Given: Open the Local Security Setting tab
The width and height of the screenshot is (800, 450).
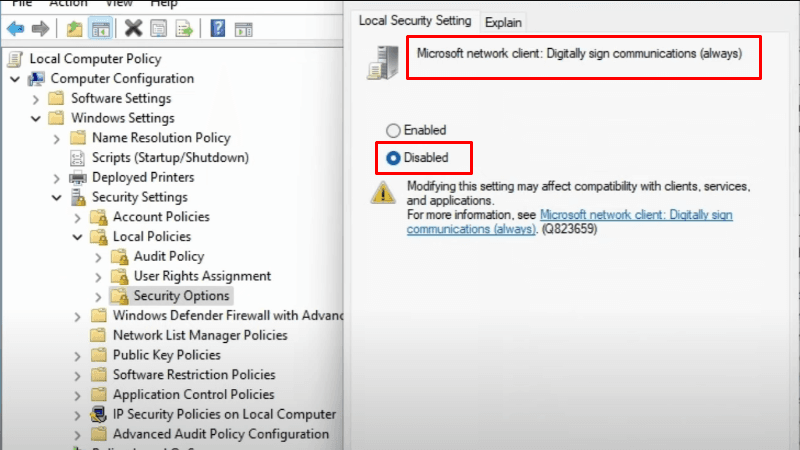Looking at the screenshot, I should click(x=415, y=20).
